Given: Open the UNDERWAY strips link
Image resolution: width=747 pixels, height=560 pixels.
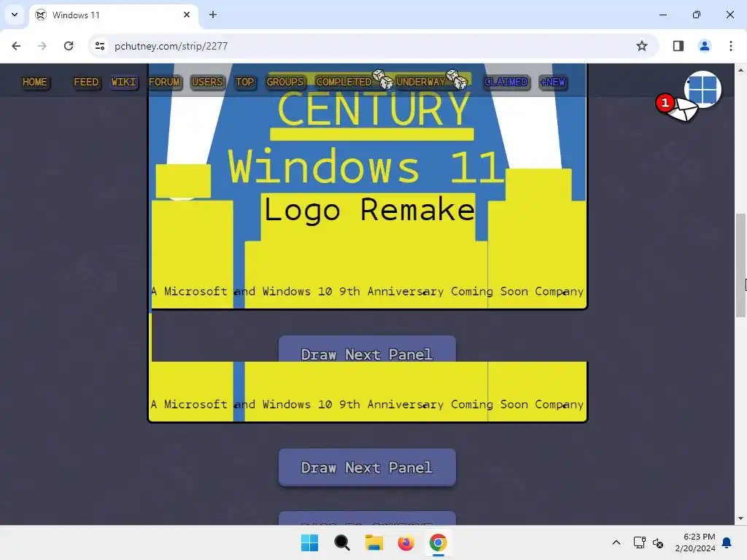Looking at the screenshot, I should point(421,82).
